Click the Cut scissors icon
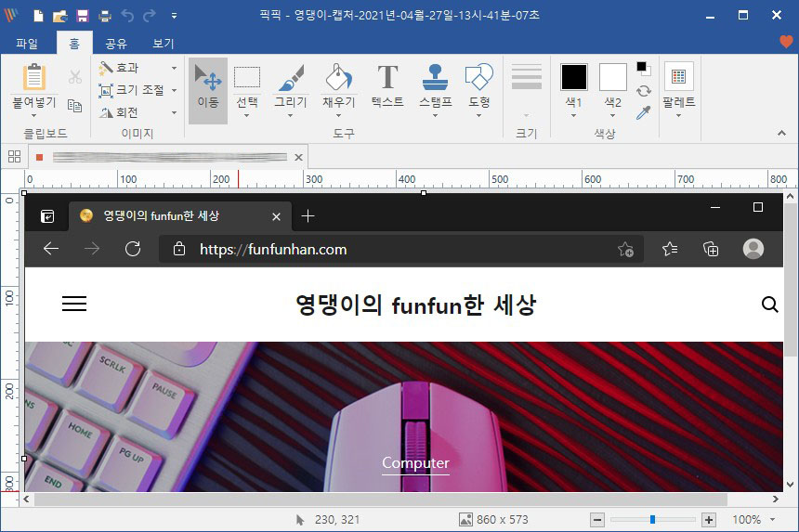Image resolution: width=799 pixels, height=532 pixels. click(75, 77)
